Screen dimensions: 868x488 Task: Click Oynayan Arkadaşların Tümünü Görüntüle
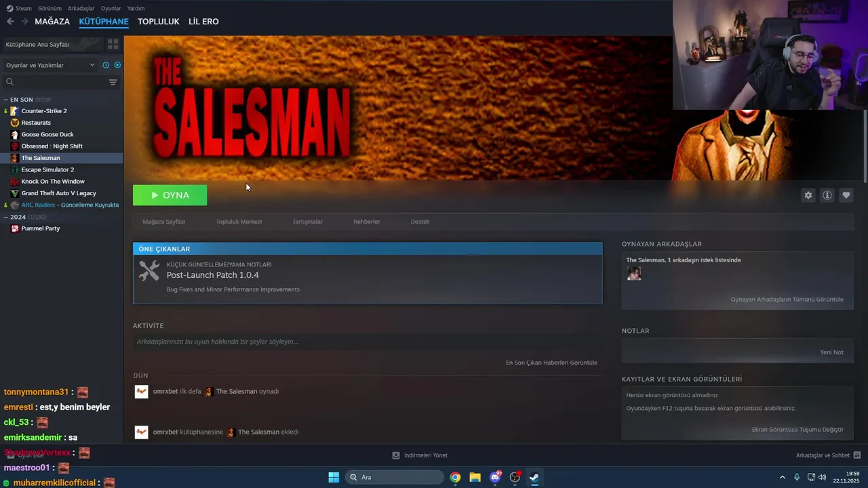pyautogui.click(x=787, y=300)
